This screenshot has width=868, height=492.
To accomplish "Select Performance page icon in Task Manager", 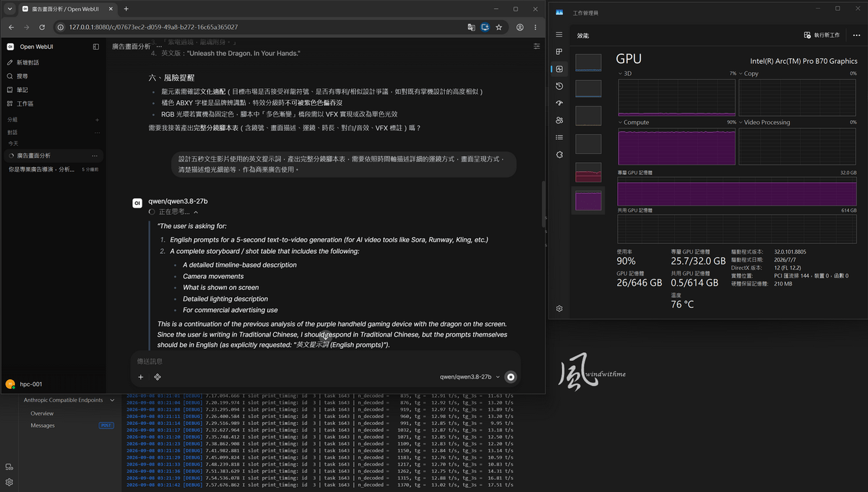I will 559,69.
